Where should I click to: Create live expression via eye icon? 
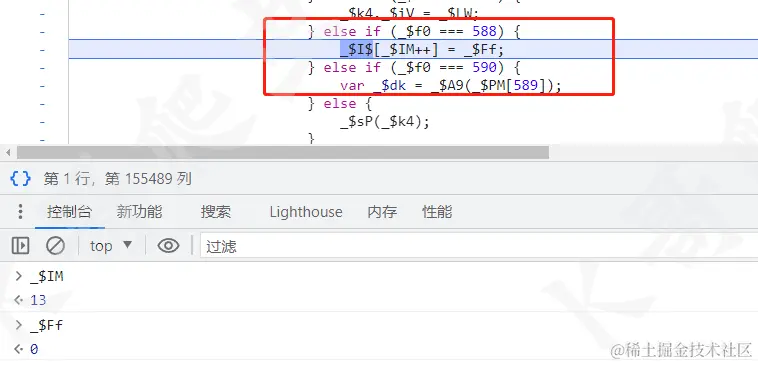168,246
